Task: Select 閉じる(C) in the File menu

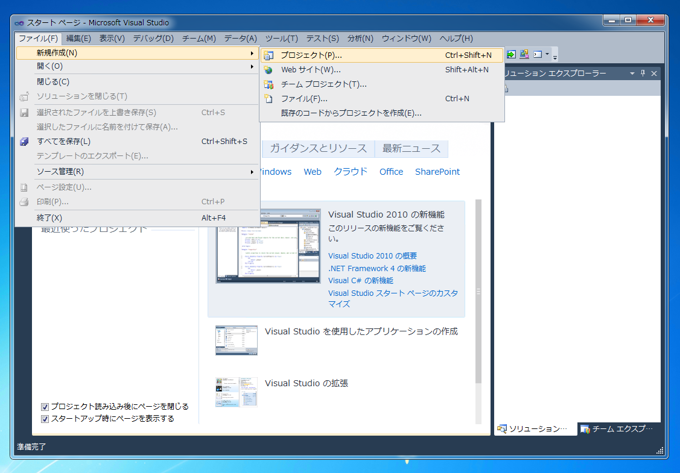Action: pos(137,82)
